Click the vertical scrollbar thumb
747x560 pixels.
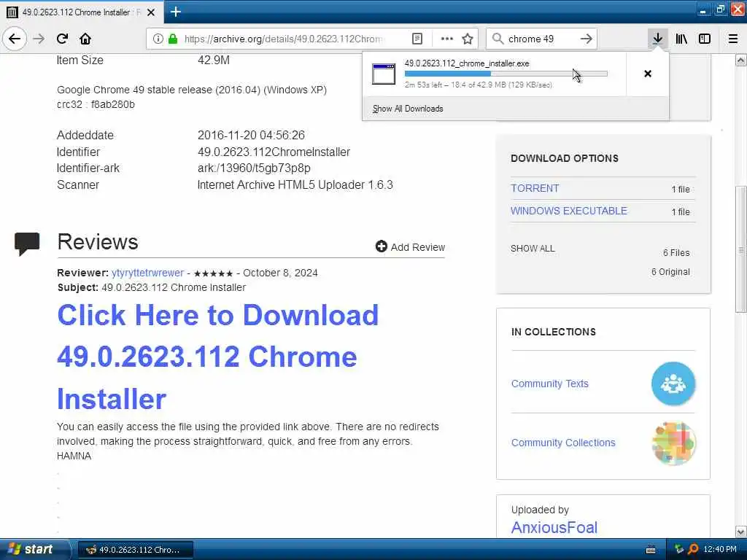tap(740, 249)
